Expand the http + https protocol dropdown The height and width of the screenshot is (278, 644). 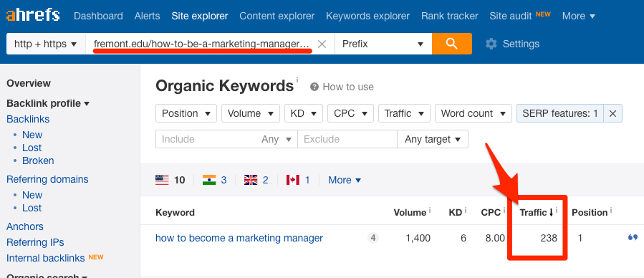pos(46,44)
